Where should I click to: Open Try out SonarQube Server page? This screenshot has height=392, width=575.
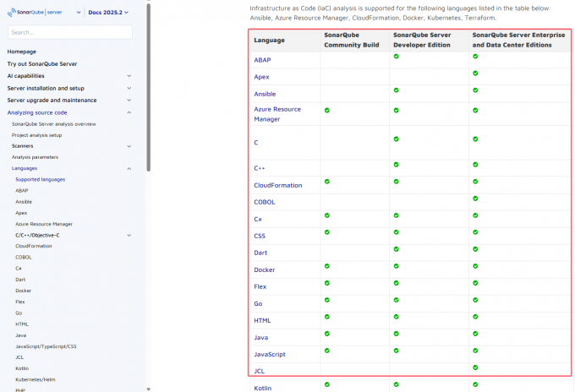click(x=42, y=63)
